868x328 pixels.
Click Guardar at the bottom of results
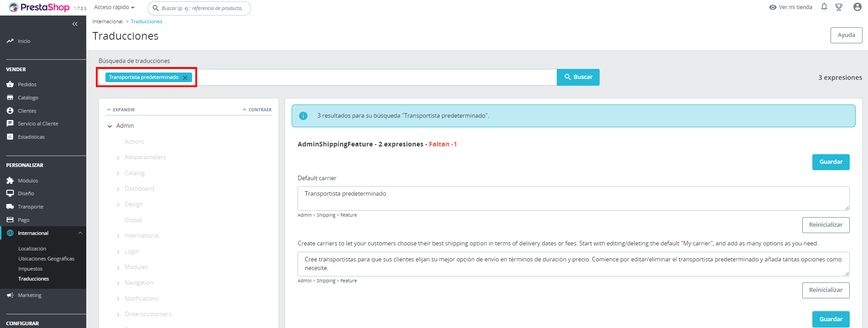click(831, 319)
